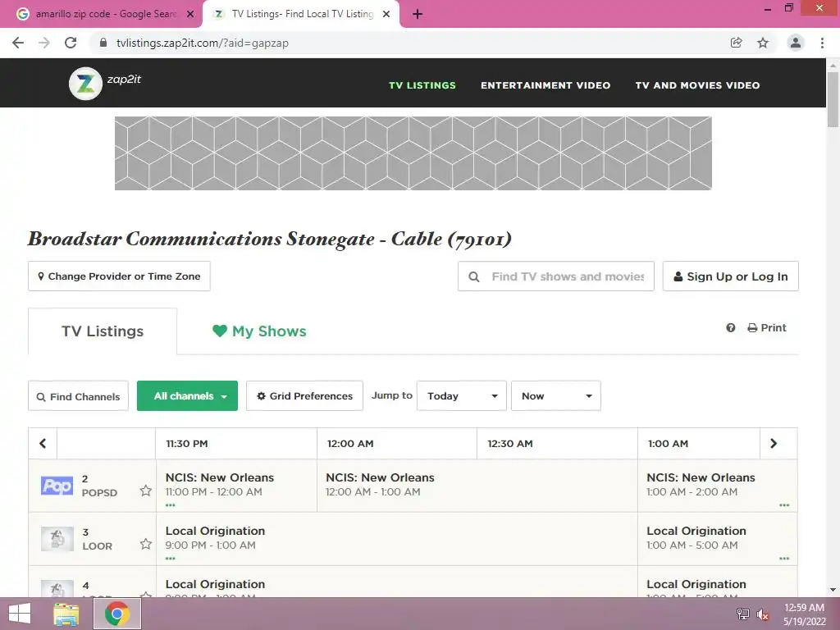Image resolution: width=840 pixels, height=630 pixels.
Task: Open the My Shows tab
Action: [259, 331]
